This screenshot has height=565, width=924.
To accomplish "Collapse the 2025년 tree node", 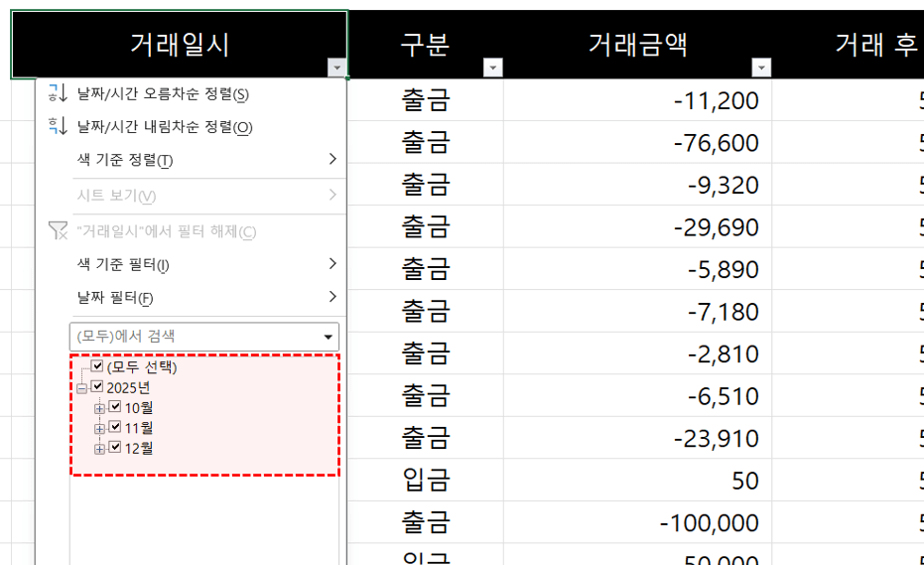I will pos(81,388).
